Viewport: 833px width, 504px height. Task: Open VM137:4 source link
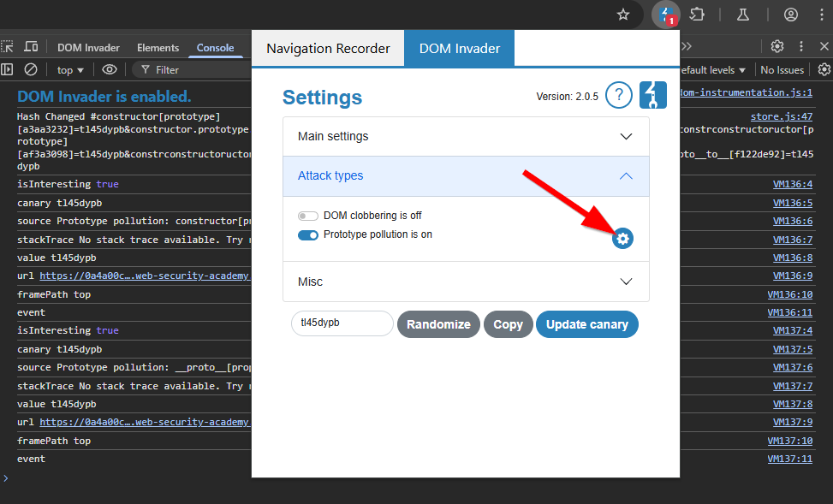(x=793, y=330)
